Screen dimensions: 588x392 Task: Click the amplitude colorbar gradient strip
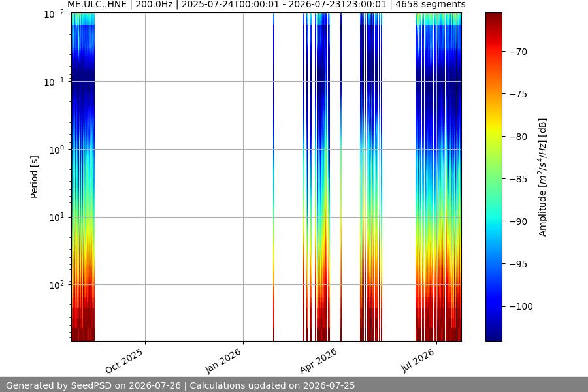coord(493,177)
